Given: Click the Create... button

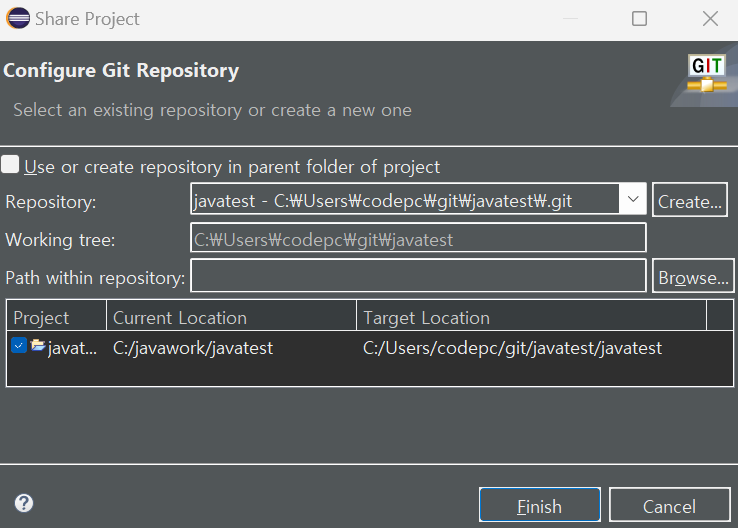Looking at the screenshot, I should tap(690, 200).
